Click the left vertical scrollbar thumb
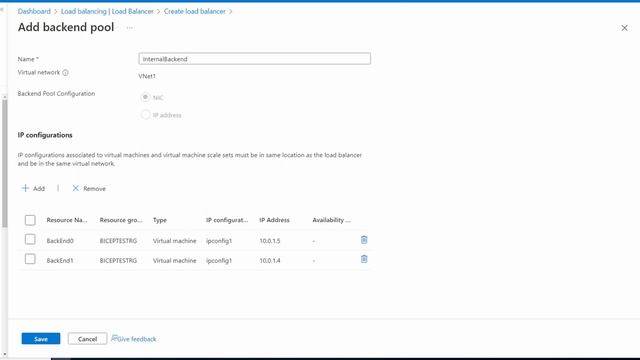Viewport: 640px width, 360px height. (x=4, y=163)
